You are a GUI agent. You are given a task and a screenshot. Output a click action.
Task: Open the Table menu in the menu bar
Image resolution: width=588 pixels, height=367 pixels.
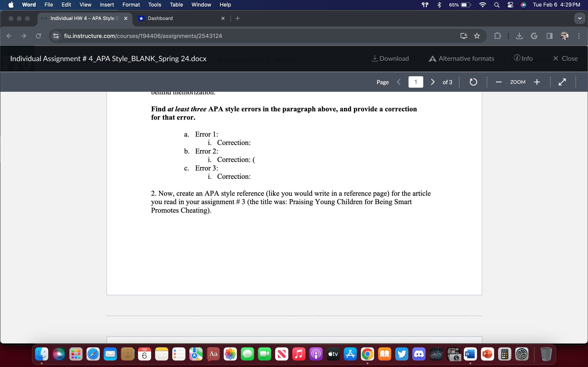point(176,5)
